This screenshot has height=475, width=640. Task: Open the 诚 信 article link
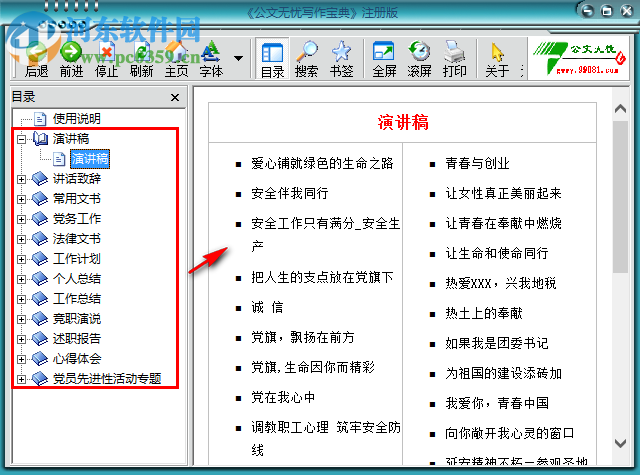pos(267,307)
